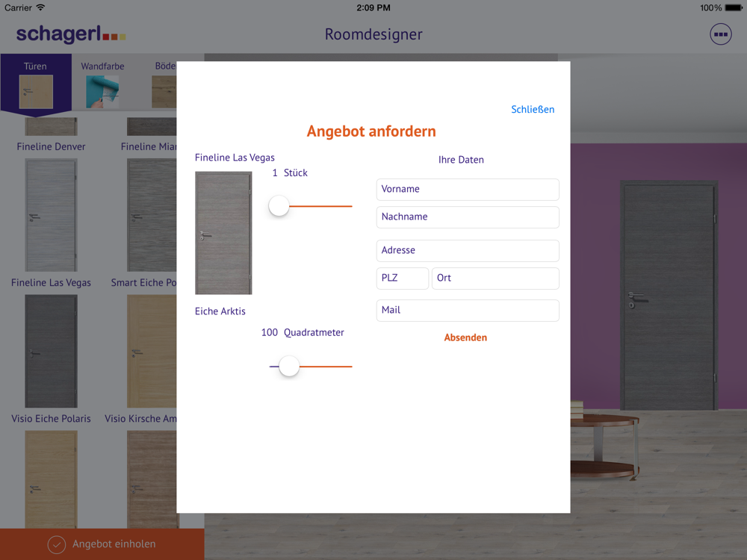Click the Fineline Las Vegas title in dialog
The width and height of the screenshot is (747, 560).
click(235, 158)
